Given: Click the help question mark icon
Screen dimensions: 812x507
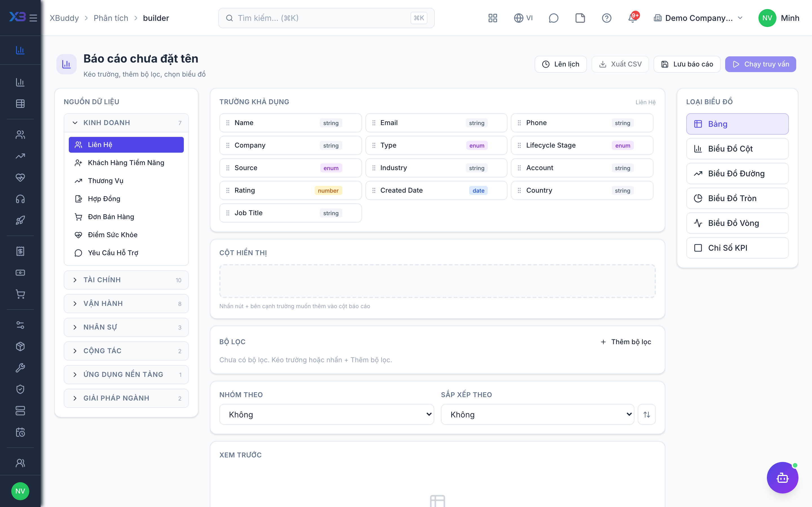Looking at the screenshot, I should [606, 18].
